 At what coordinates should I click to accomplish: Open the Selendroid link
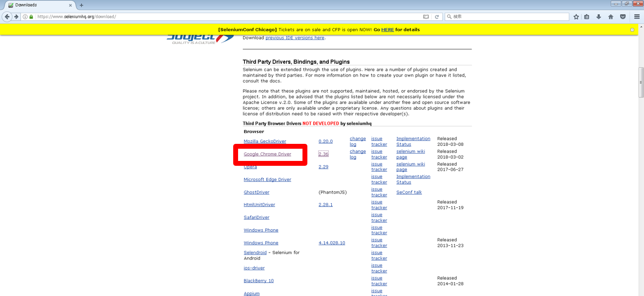click(x=255, y=253)
